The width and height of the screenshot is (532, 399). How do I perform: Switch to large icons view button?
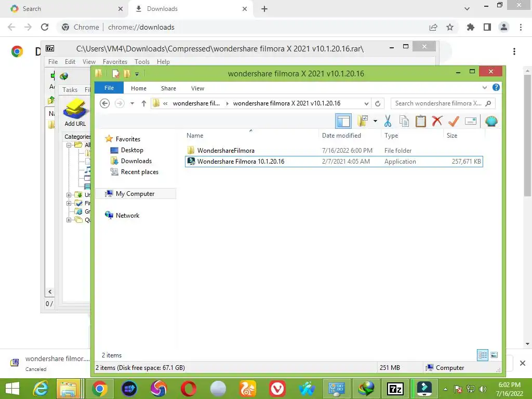click(494, 355)
